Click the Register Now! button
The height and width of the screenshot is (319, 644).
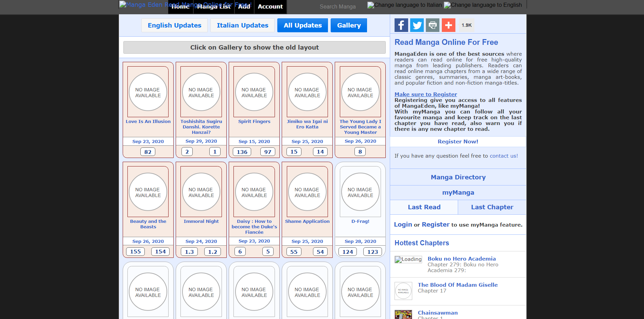click(x=458, y=142)
